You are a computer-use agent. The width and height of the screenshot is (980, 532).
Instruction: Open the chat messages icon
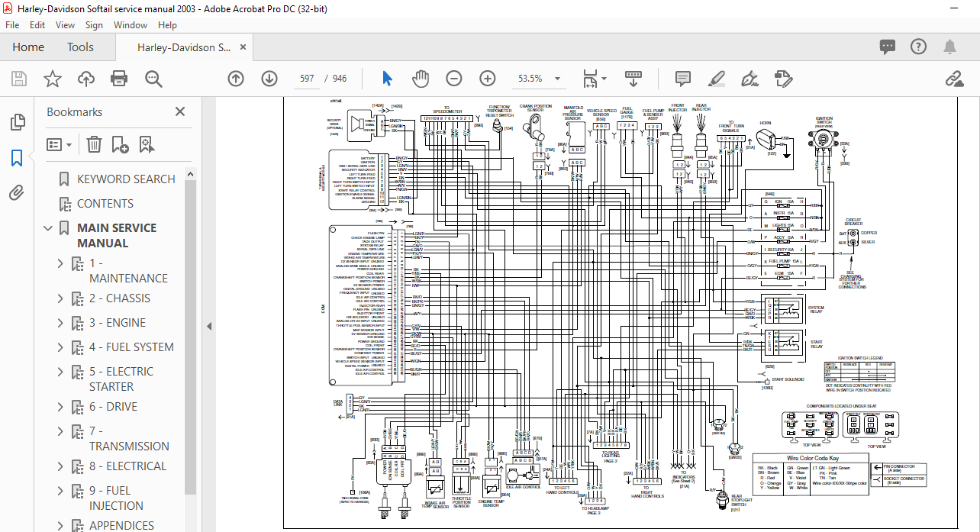pyautogui.click(x=888, y=47)
